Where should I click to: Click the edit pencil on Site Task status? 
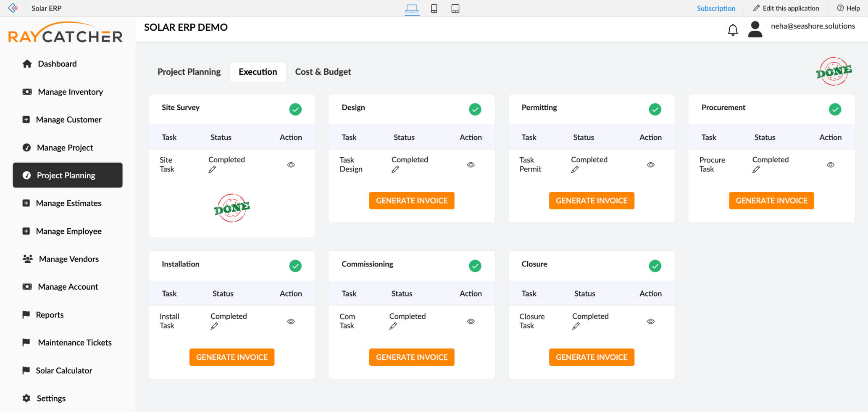point(213,169)
